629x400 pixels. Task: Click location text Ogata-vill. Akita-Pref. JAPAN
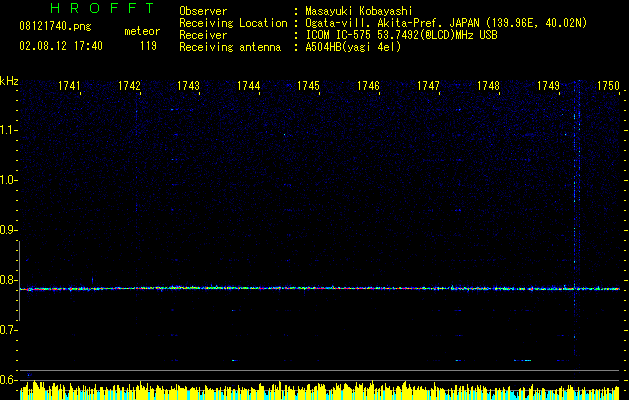[392, 23]
